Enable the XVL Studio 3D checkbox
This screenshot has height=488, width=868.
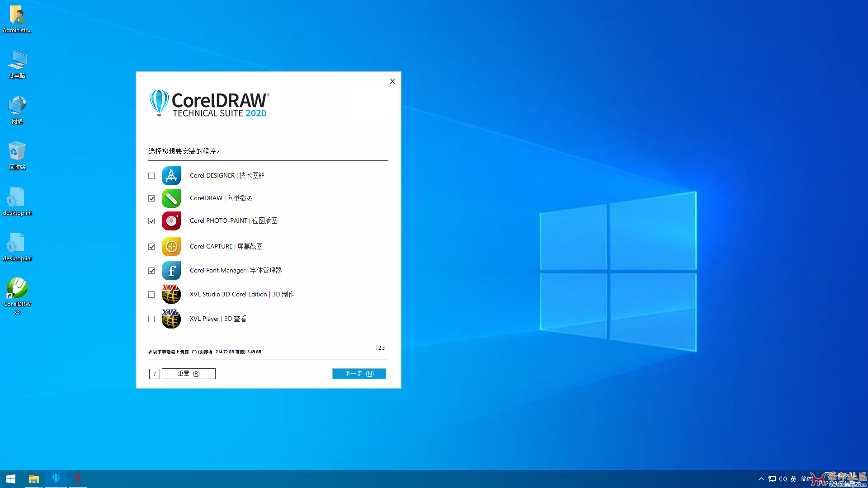(151, 295)
